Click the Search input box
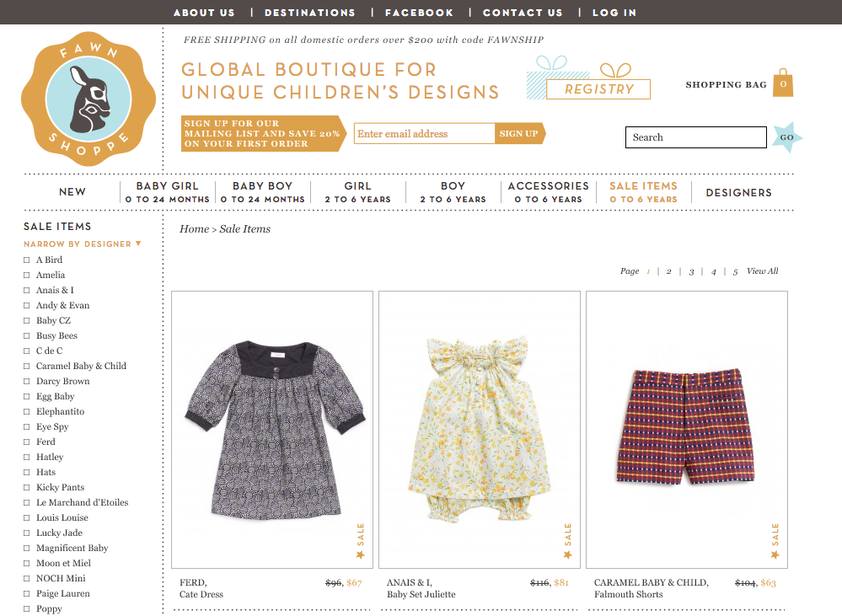The height and width of the screenshot is (616, 842). coord(696,137)
